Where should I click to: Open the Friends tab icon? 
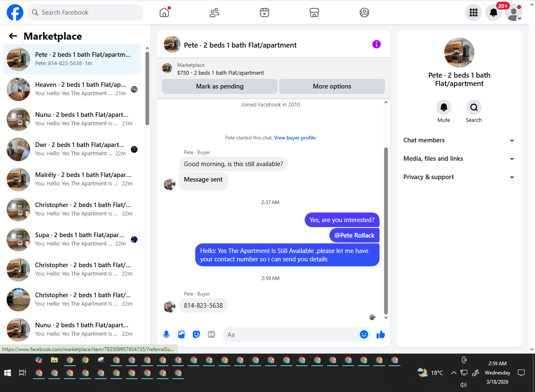[214, 13]
